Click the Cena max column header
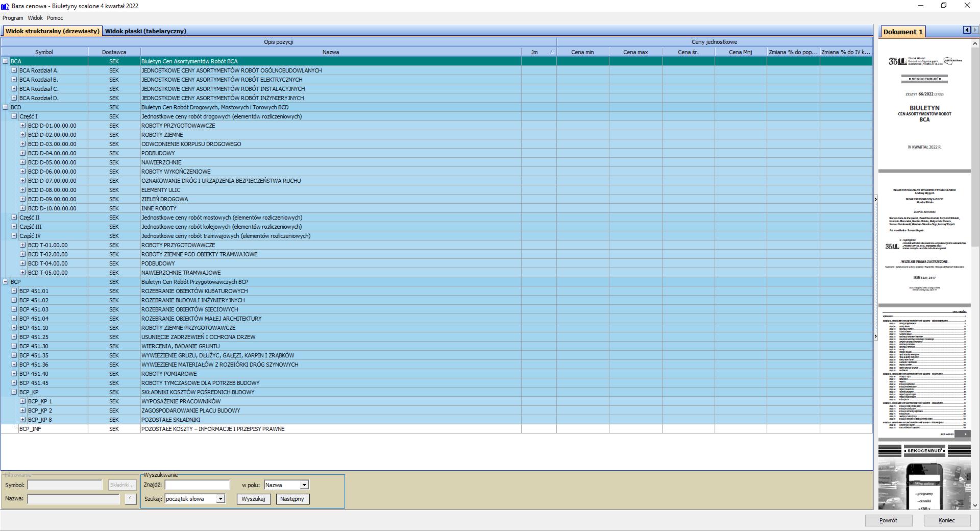Screen dimensions: 980x531 [x=635, y=52]
